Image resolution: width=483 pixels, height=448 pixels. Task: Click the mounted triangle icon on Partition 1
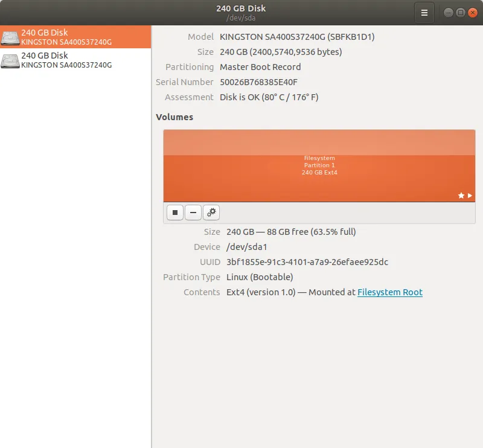coord(470,196)
